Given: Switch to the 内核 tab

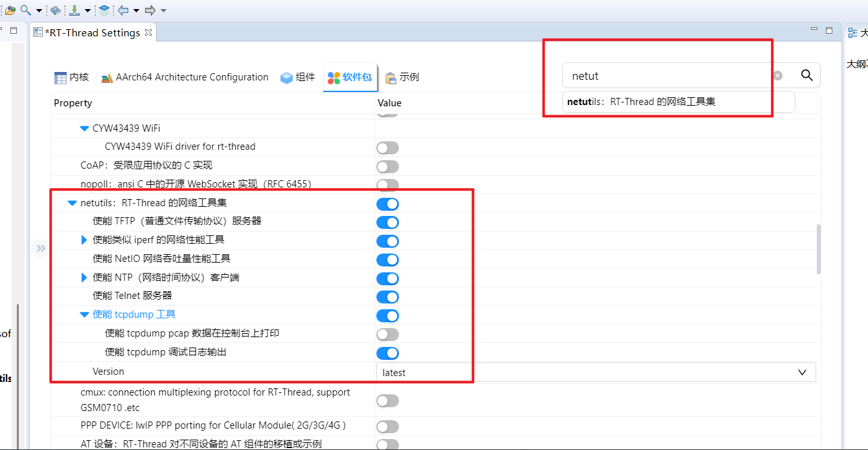Looking at the screenshot, I should pyautogui.click(x=71, y=77).
